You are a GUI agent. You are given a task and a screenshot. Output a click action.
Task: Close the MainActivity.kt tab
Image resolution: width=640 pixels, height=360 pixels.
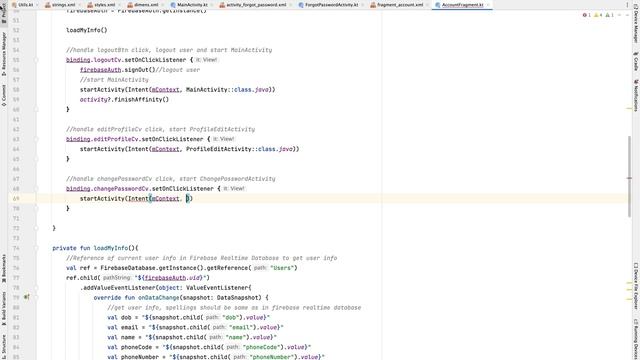click(x=211, y=5)
